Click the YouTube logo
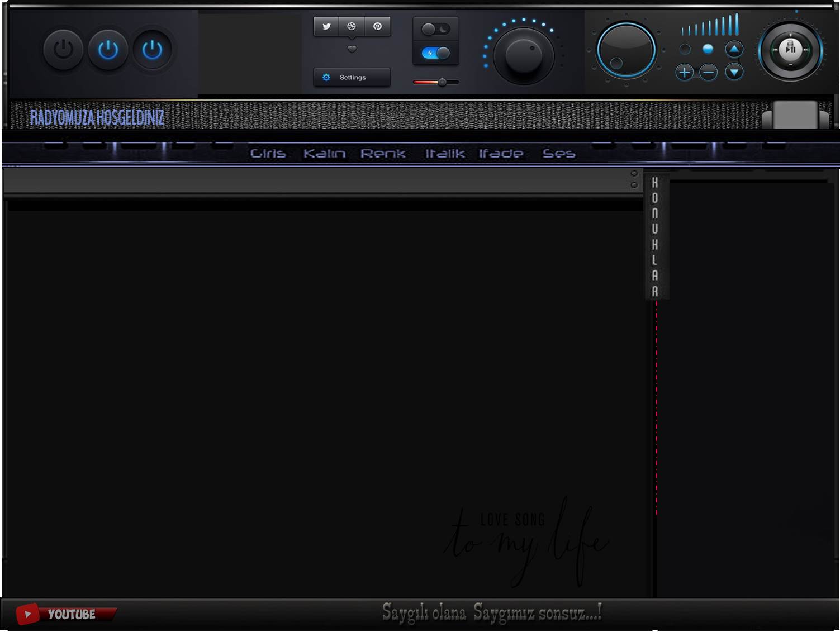Screen dimensions: 840x632 point(64,614)
